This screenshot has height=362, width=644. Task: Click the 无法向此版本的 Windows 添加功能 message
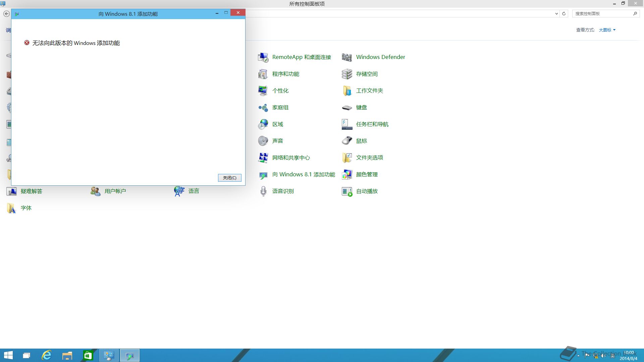[x=76, y=43]
